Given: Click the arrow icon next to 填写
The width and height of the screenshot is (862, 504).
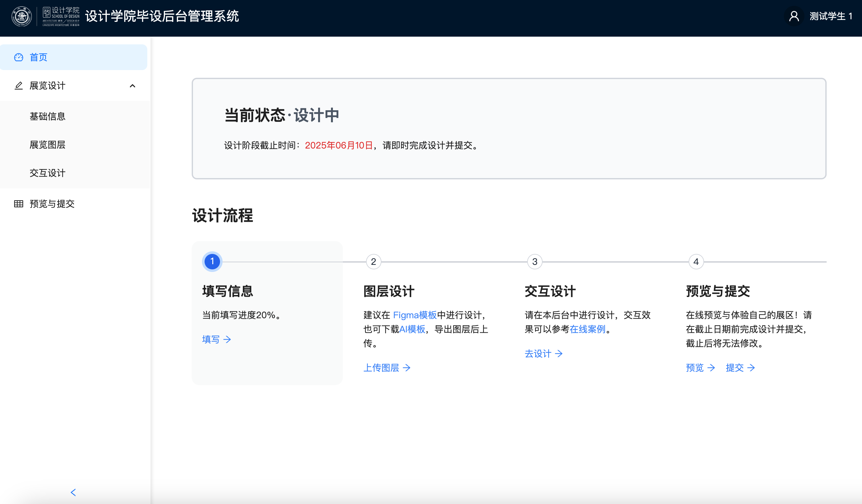Looking at the screenshot, I should point(227,339).
